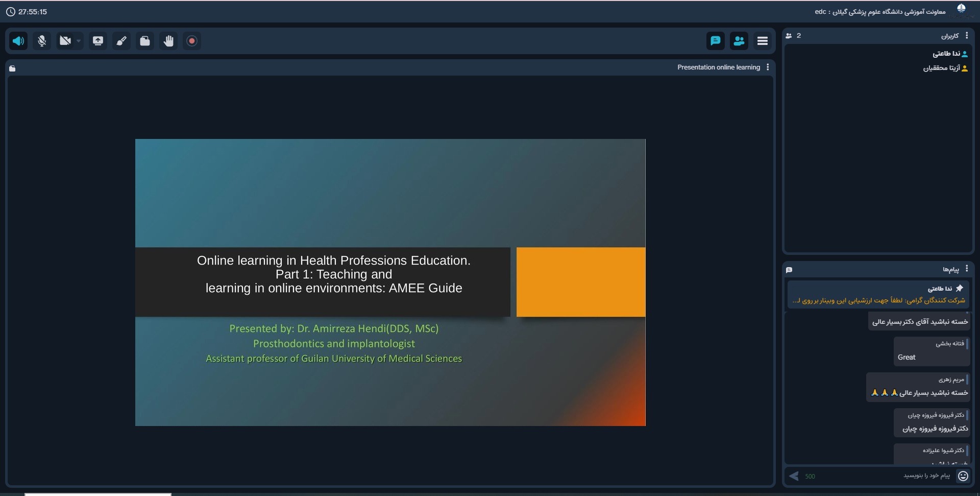Click the pinned webinar evaluation message
The width and height of the screenshot is (980, 496).
click(x=878, y=300)
